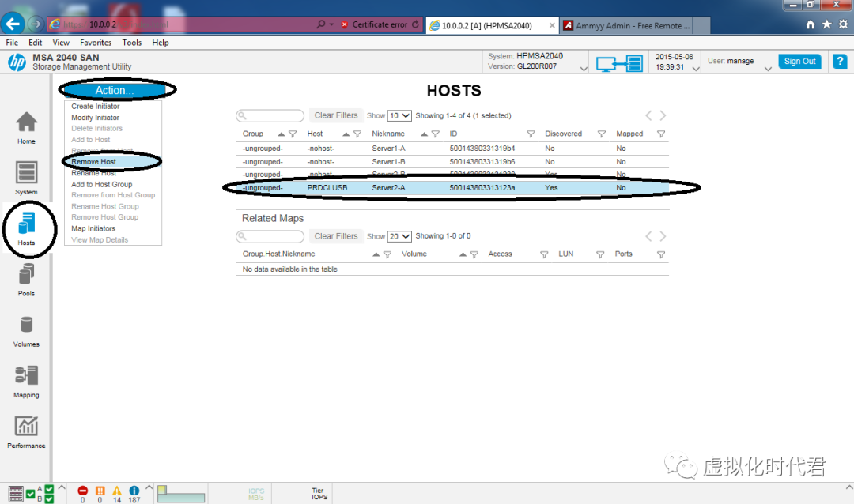The height and width of the screenshot is (504, 854).
Task: Expand the User manage chevron
Action: (x=768, y=69)
